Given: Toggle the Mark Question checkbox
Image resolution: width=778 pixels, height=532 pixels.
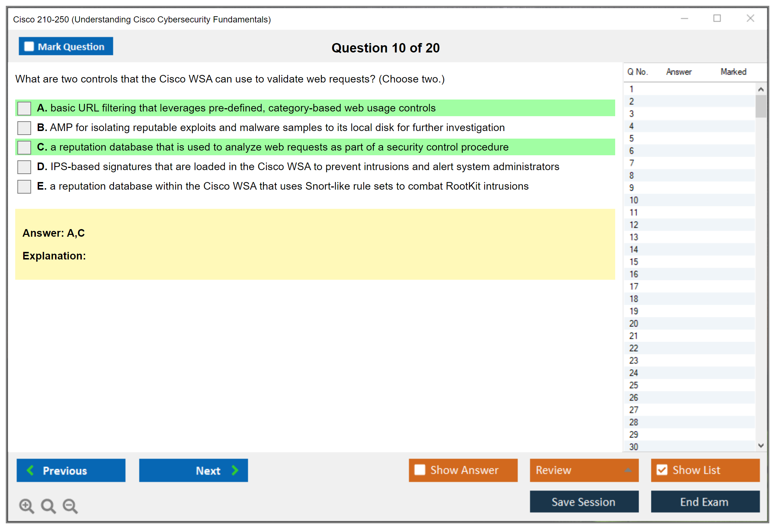Looking at the screenshot, I should (x=29, y=47).
